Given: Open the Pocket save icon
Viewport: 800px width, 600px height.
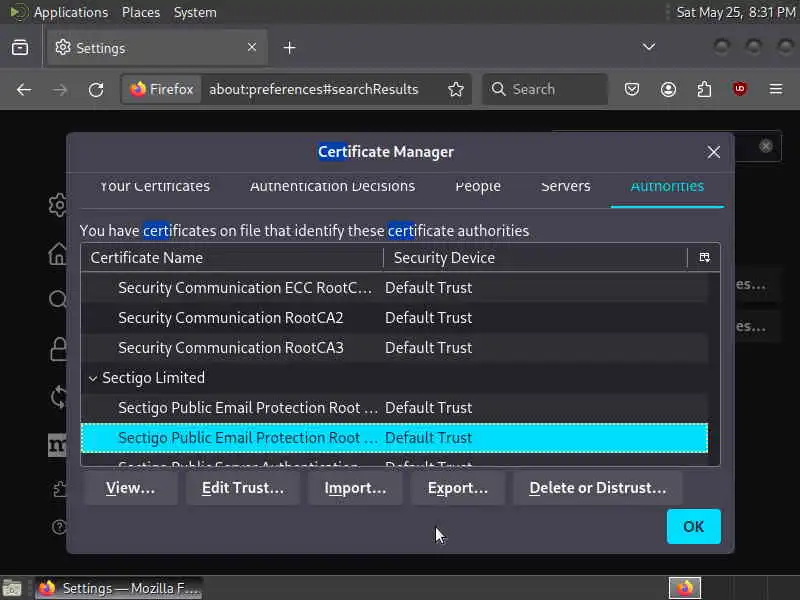Looking at the screenshot, I should 632,89.
